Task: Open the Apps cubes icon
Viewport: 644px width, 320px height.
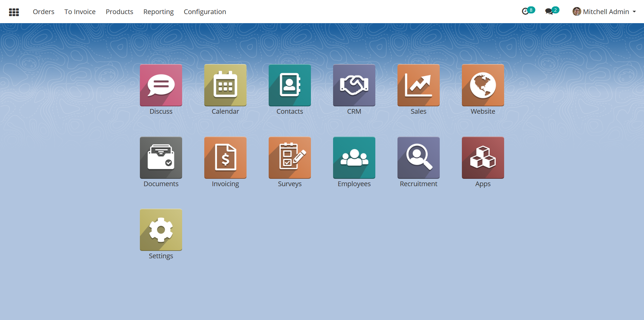Action: pos(483,158)
